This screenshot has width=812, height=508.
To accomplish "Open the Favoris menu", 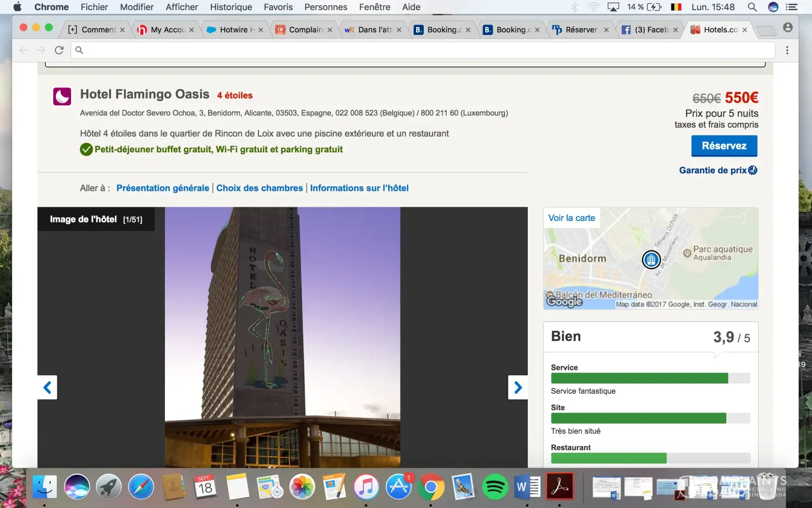I will coord(278,7).
